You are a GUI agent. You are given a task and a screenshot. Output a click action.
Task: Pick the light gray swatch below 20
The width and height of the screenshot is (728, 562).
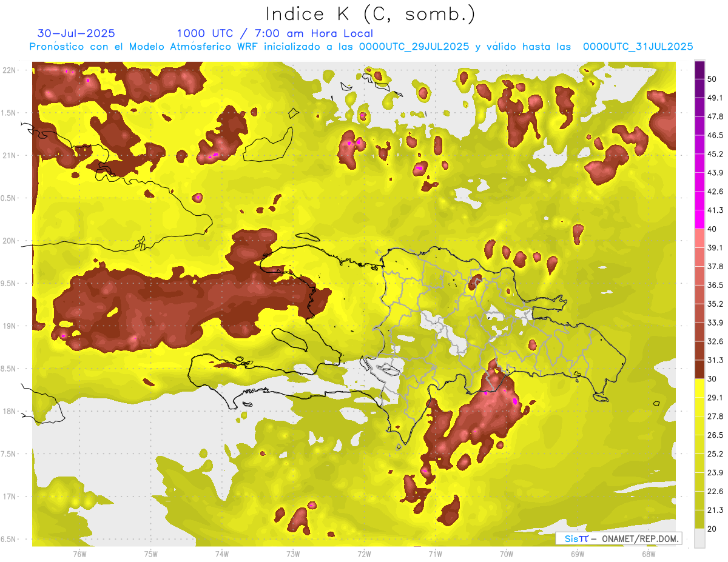(699, 538)
